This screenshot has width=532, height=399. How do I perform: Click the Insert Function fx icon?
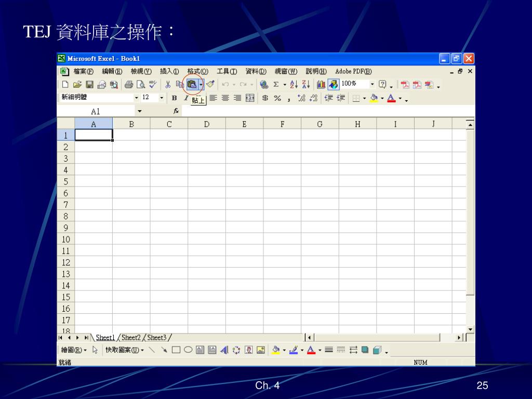[x=176, y=111]
